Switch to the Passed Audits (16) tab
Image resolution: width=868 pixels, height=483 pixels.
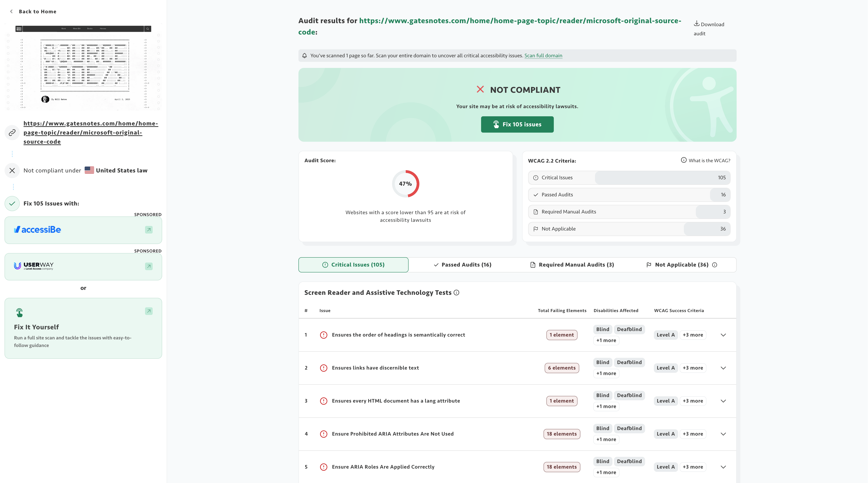tap(463, 265)
